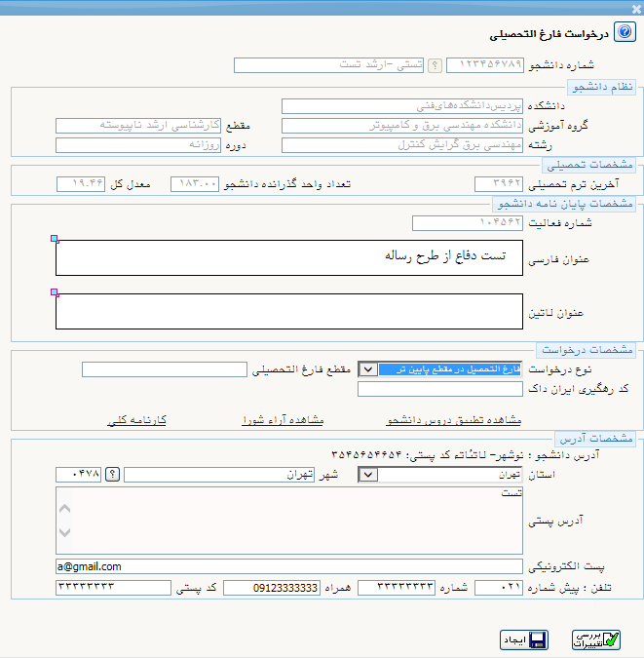Click the شماره phone number field
The height and width of the screenshot is (658, 644).
click(x=397, y=588)
